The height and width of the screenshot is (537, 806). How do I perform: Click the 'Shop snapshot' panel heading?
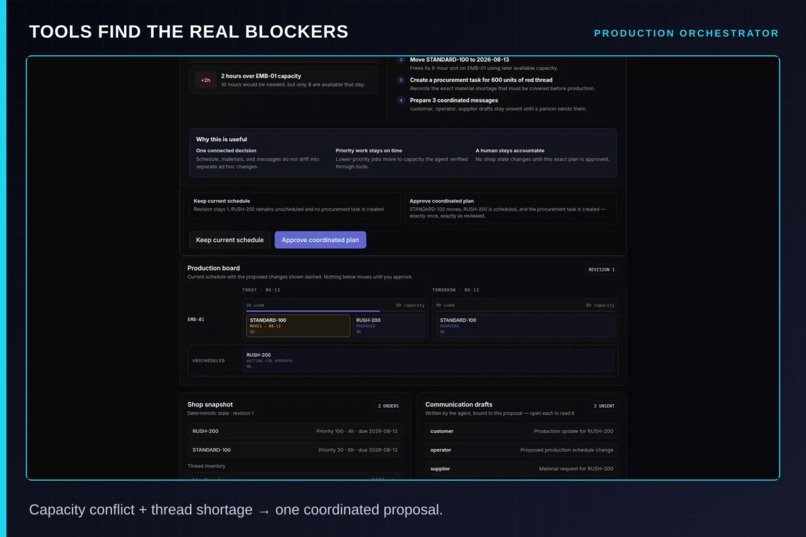[210, 404]
